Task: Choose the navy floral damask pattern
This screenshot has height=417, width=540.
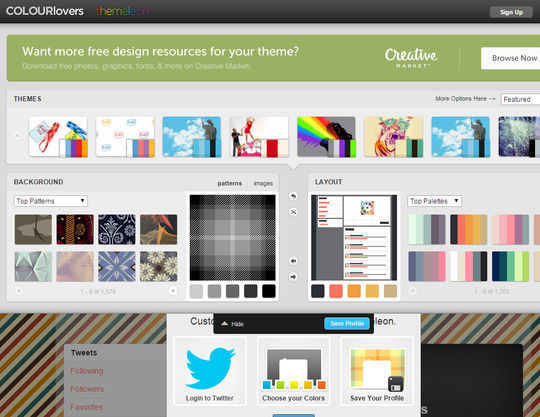Action: point(117,229)
